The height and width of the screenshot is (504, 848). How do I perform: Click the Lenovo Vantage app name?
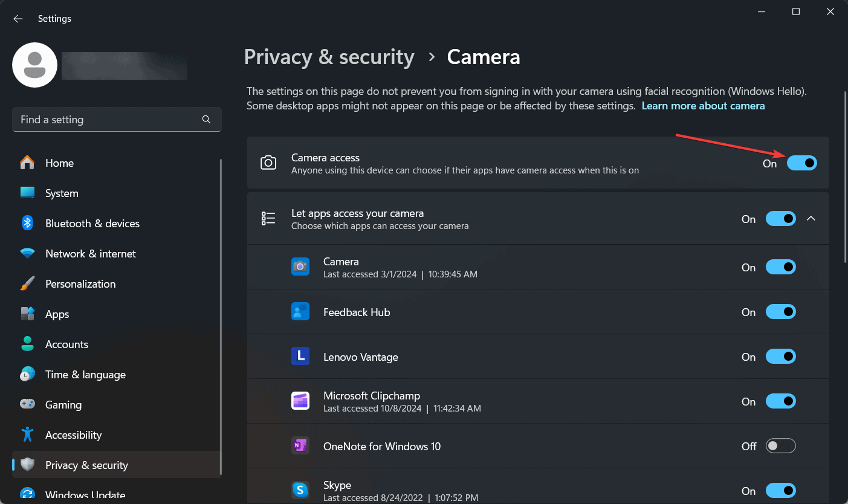361,357
